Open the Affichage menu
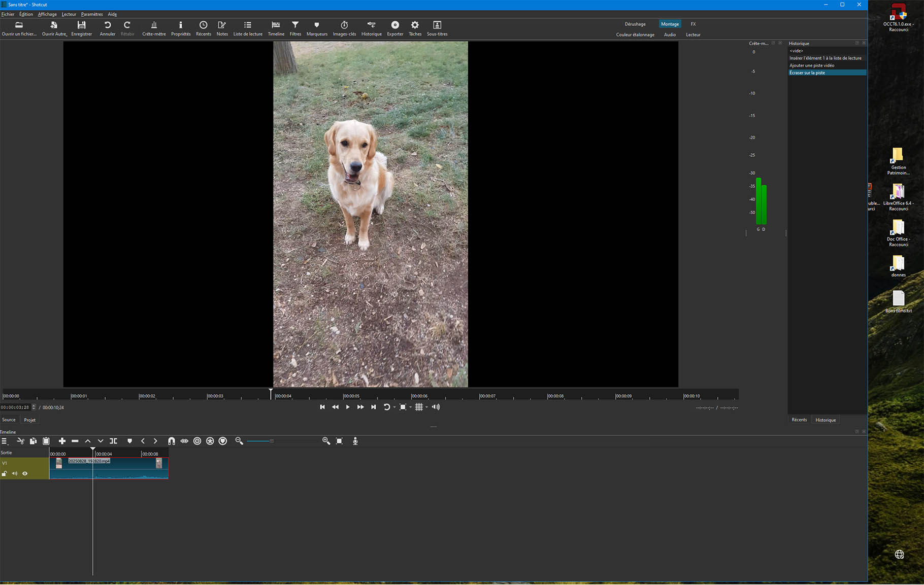924x585 pixels. [47, 14]
